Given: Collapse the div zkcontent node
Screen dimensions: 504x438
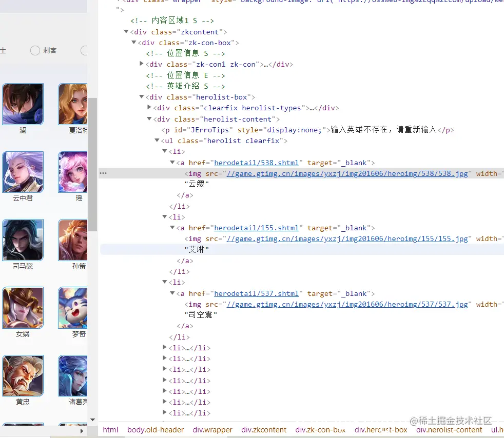Looking at the screenshot, I should [x=126, y=31].
